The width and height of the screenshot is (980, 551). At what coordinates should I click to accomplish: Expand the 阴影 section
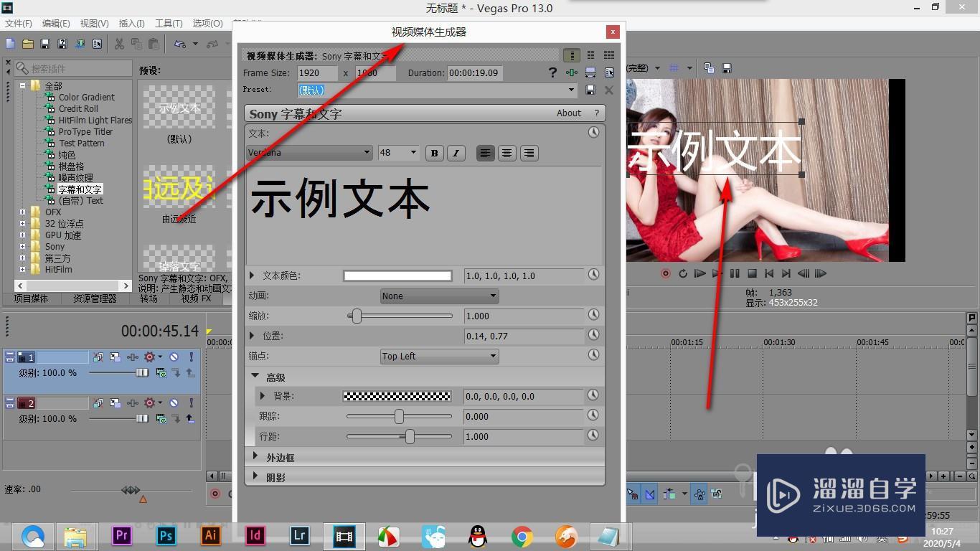click(255, 476)
